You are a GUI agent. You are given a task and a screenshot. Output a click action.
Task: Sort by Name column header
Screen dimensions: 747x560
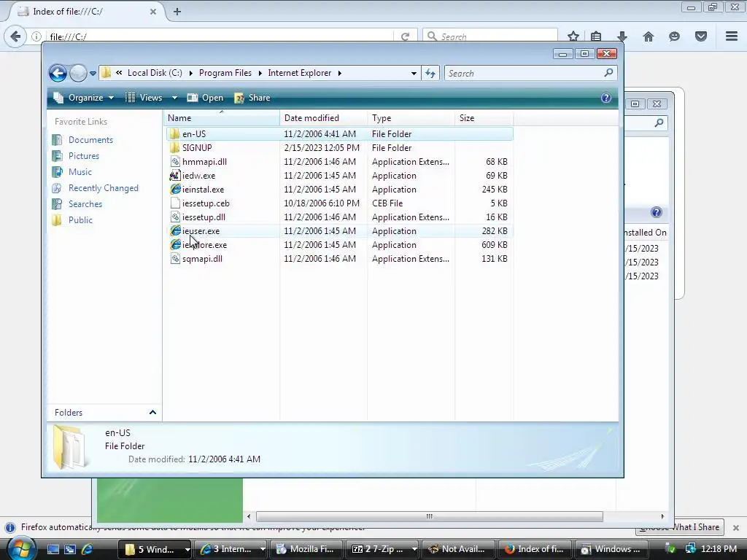pos(222,118)
